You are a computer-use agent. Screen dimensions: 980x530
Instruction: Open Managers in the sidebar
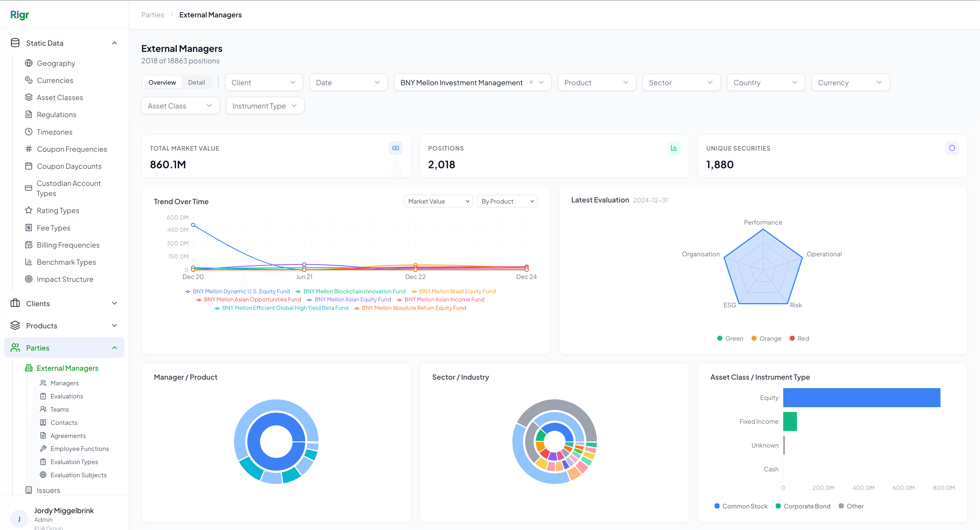pyautogui.click(x=65, y=383)
